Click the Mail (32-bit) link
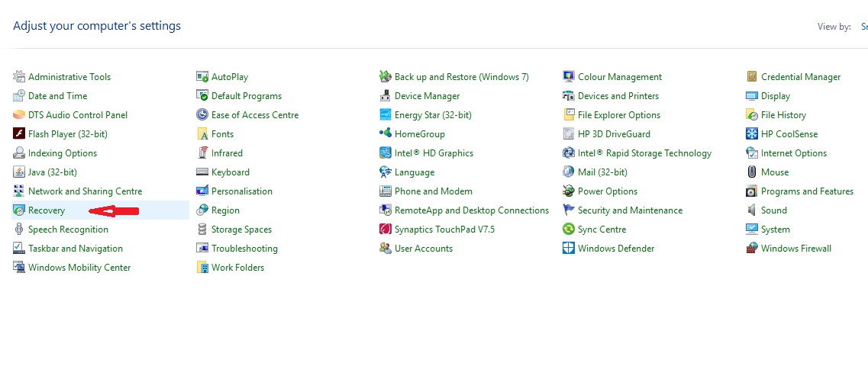 tap(603, 172)
